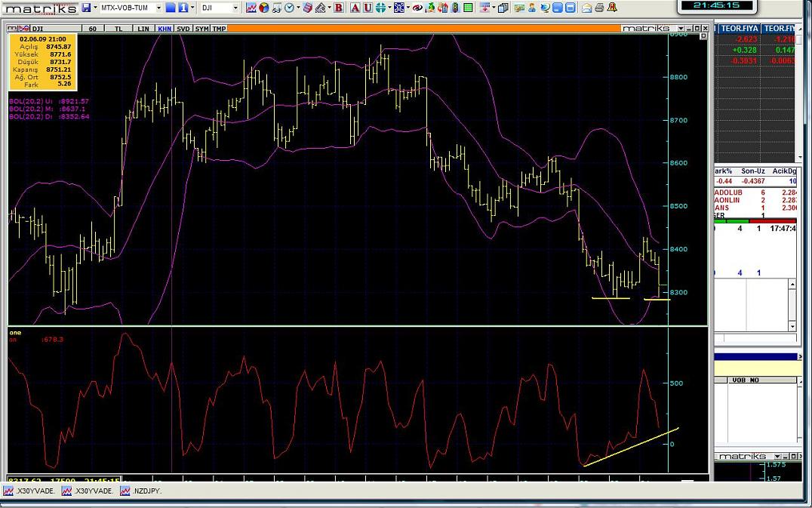Toggle the TMP option in chart header
812x508 pixels.
click(x=219, y=29)
